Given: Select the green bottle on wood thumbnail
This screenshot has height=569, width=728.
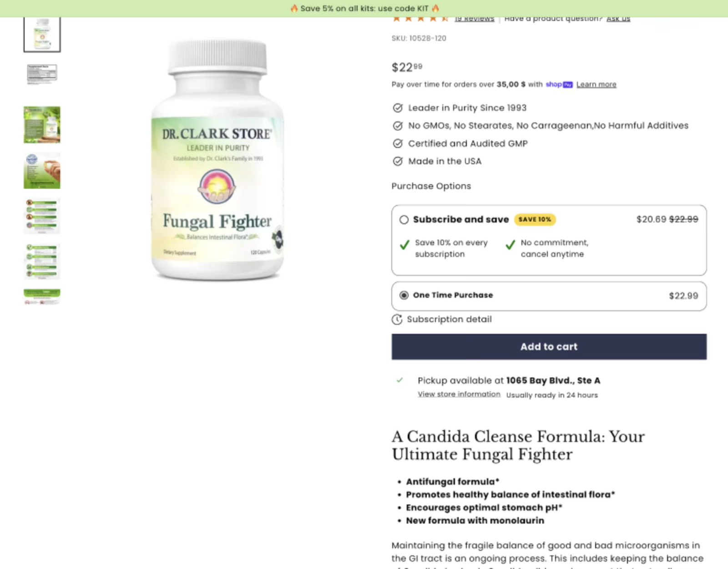Looking at the screenshot, I should click(x=42, y=125).
